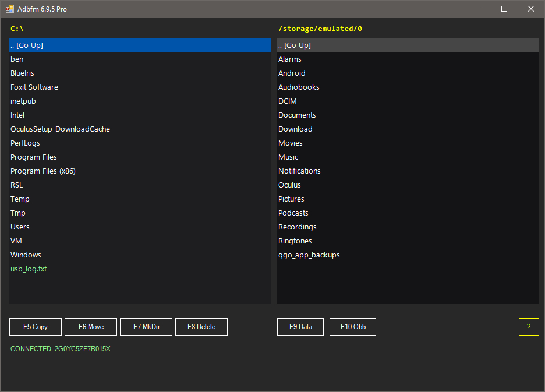The image size is (545, 392).
Task: Create a folder with F7 MkDir
Action: point(146,327)
